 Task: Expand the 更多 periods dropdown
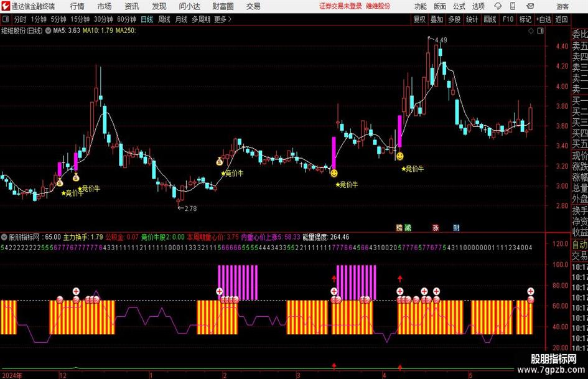[223, 19]
